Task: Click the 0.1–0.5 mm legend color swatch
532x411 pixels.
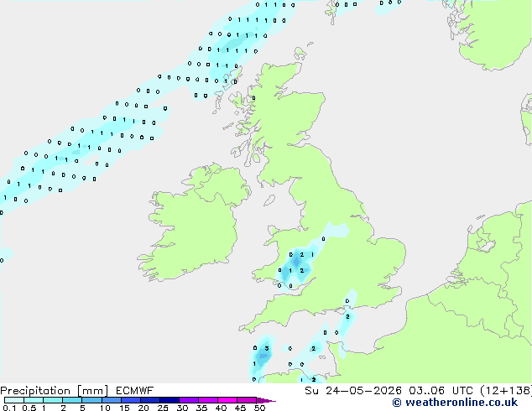Action: (14, 400)
